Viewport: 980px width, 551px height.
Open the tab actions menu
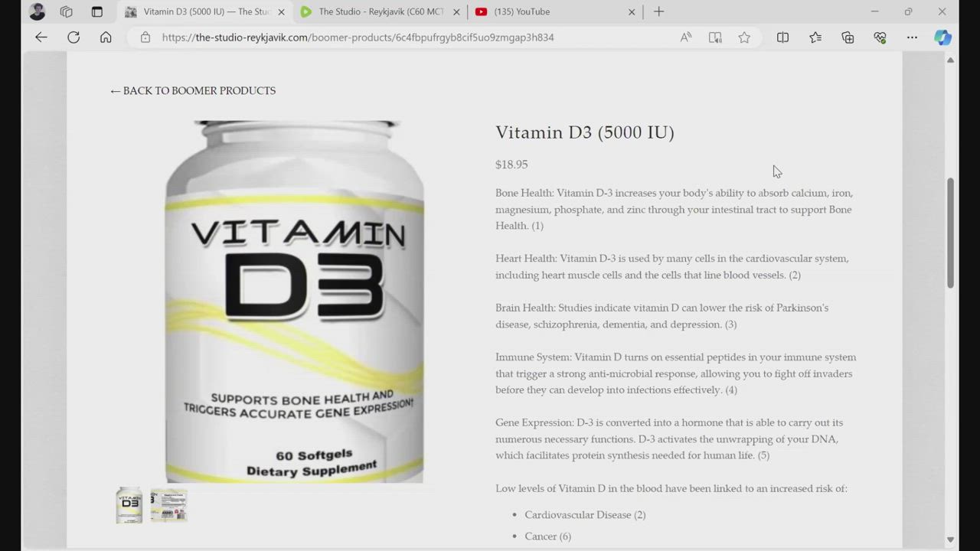tap(96, 11)
